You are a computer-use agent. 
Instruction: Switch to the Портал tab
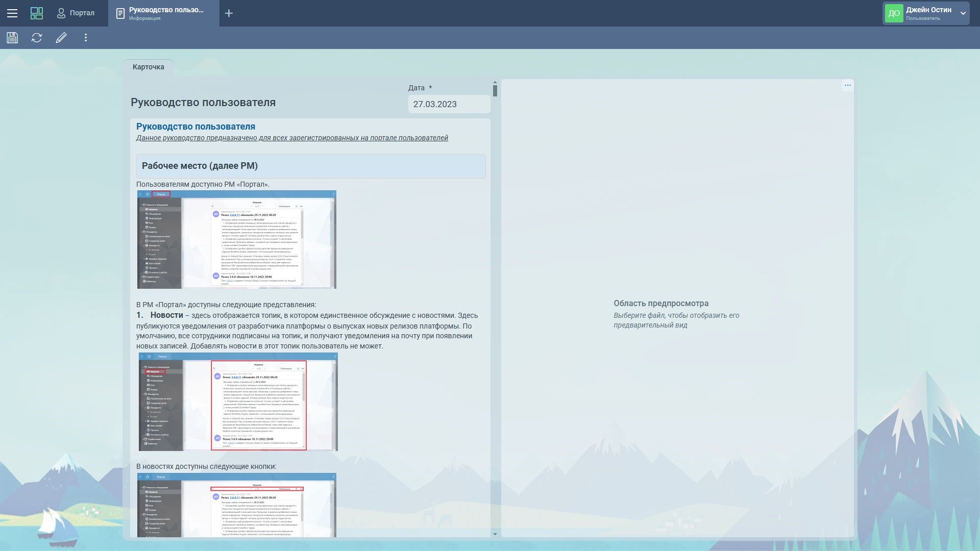click(x=76, y=13)
